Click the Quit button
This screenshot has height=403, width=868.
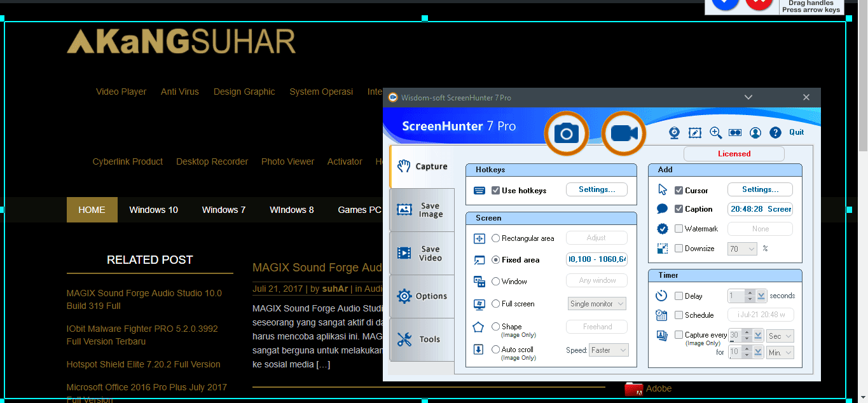point(797,132)
